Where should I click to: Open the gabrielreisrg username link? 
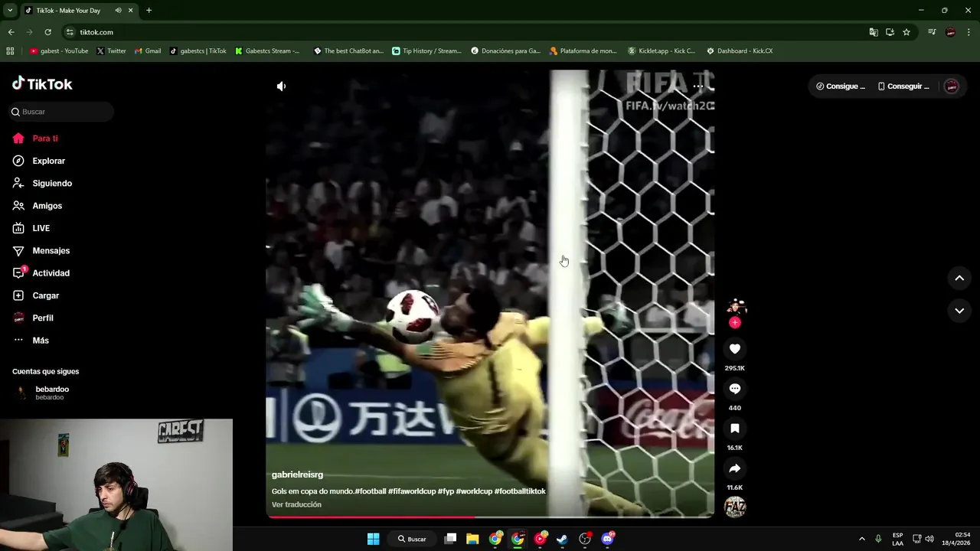click(x=297, y=474)
